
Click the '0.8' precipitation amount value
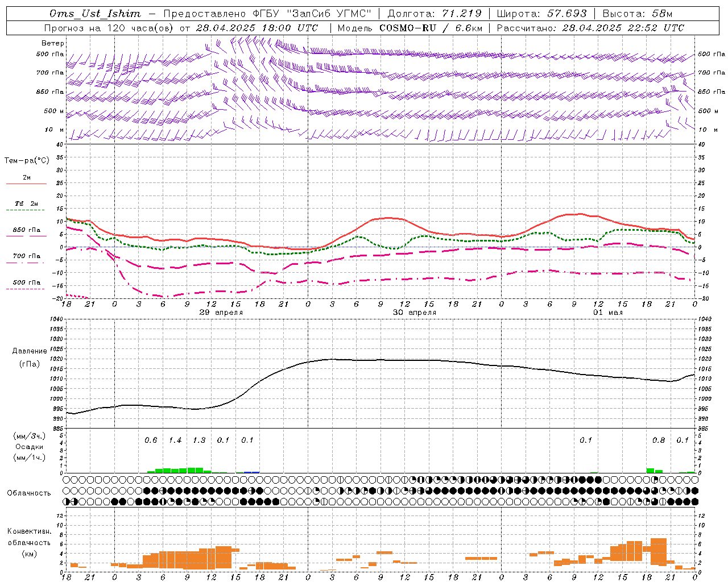[x=659, y=440]
